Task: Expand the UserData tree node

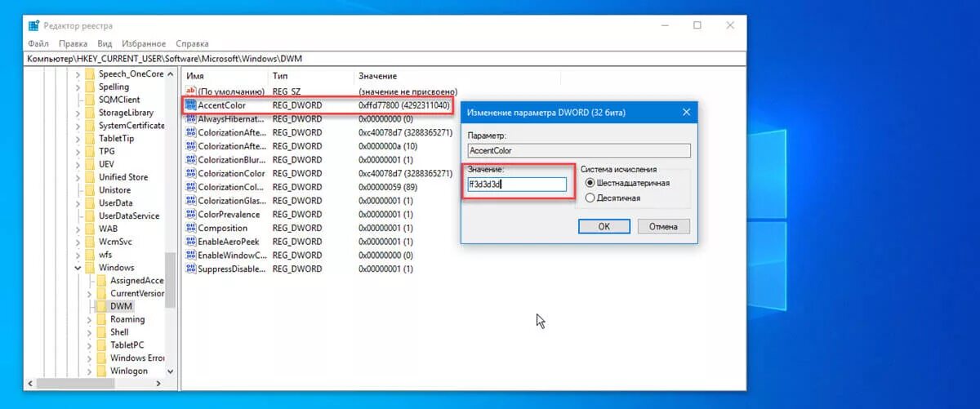Action: tap(78, 202)
